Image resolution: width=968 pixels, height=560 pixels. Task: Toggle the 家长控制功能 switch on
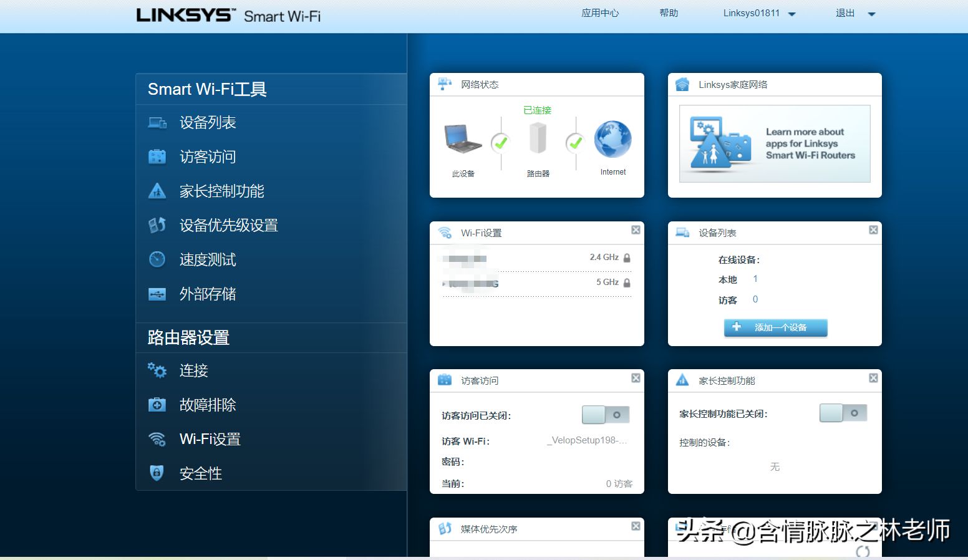click(843, 413)
